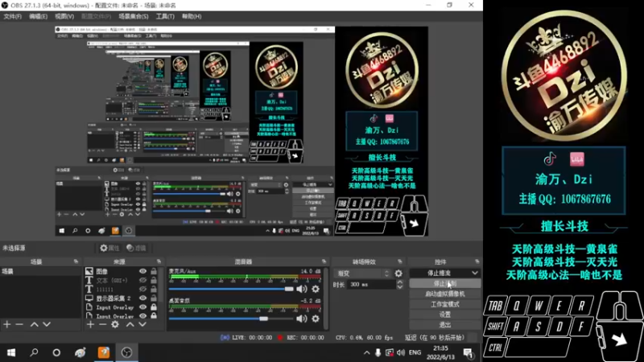This screenshot has width=644, height=362.
Task: Move scene up with the up arrow
Action: 34,325
